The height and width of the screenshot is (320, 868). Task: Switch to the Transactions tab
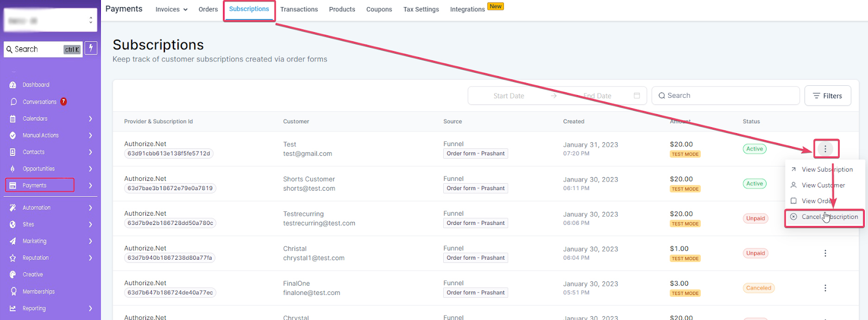tap(299, 9)
